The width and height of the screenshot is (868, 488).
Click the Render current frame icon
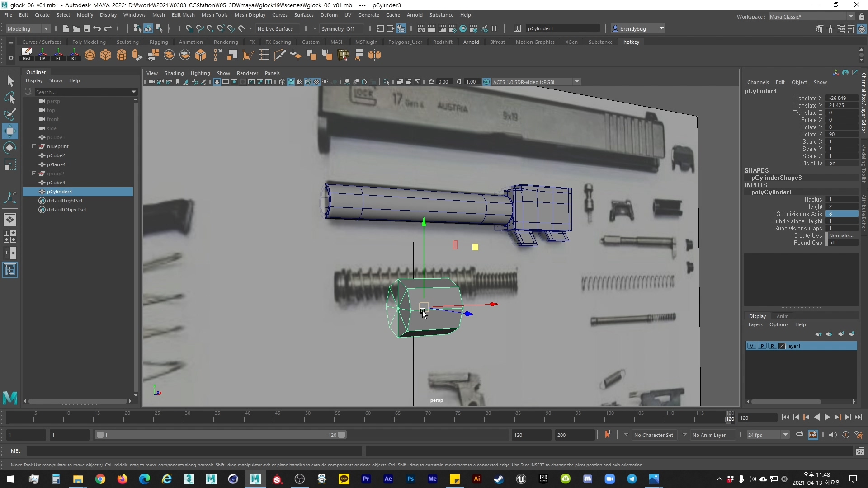(x=431, y=28)
